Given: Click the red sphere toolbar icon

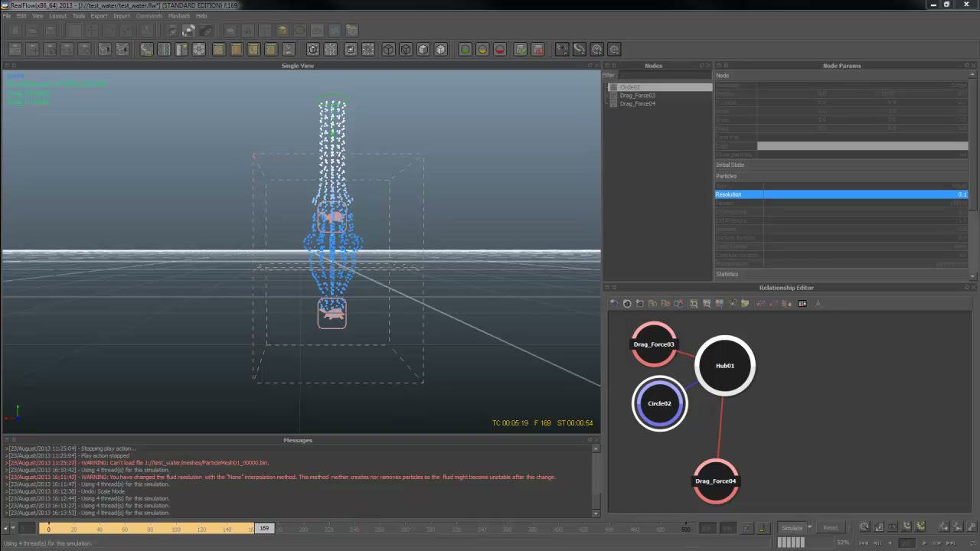Looking at the screenshot, I should (500, 50).
